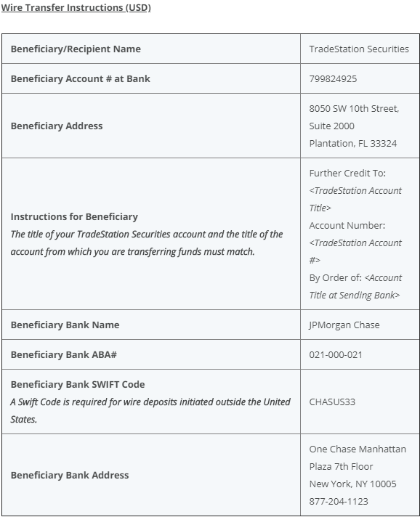Click the 8050 SW 10th Street address line
The width and height of the screenshot is (420, 517).
point(354,108)
